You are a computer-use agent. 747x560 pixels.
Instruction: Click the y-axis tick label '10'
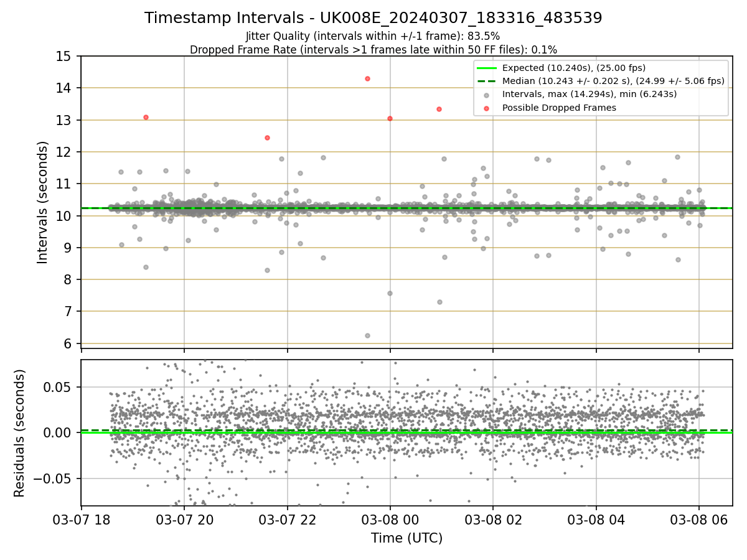click(64, 216)
